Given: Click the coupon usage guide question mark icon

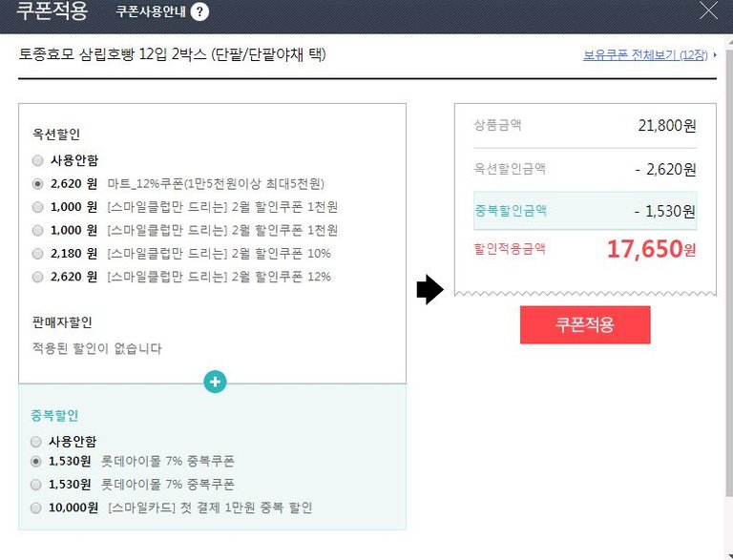Looking at the screenshot, I should click(x=199, y=11).
